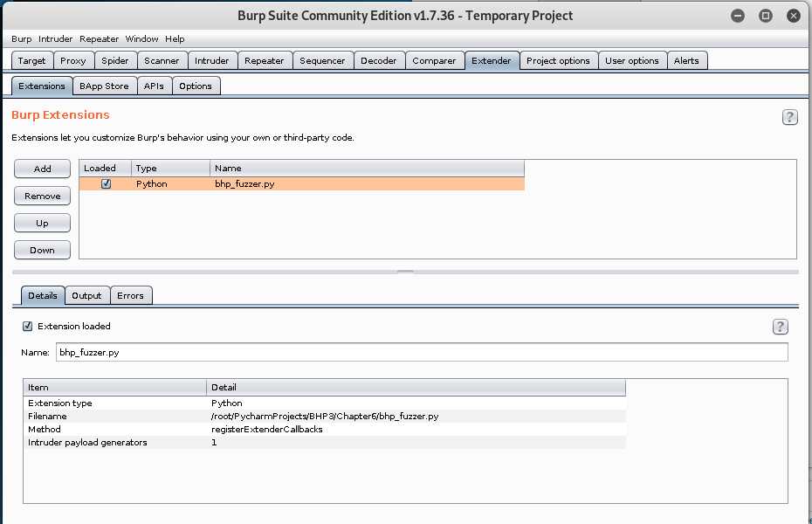Open the Extender Options sub-tab

coord(196,86)
